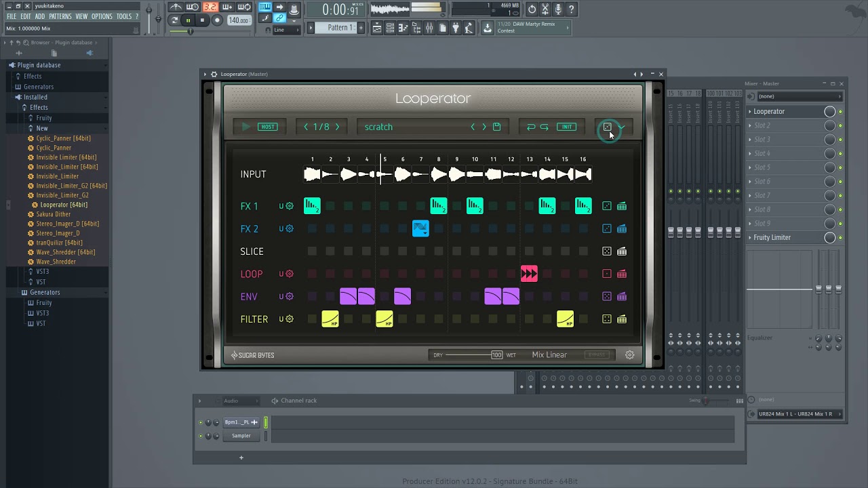Viewport: 868px width, 488px height.
Task: Open the FILTER track settings gear
Action: coord(290,319)
